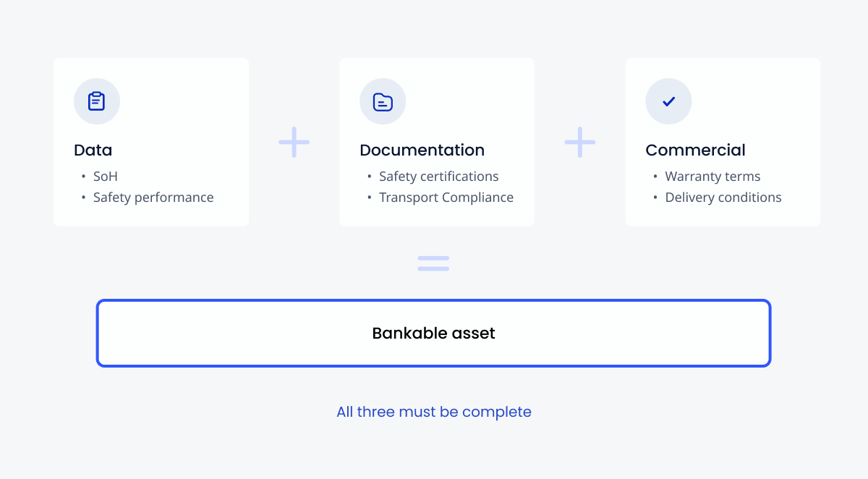Click the Documentation heading
The height and width of the screenshot is (479, 868).
(422, 150)
